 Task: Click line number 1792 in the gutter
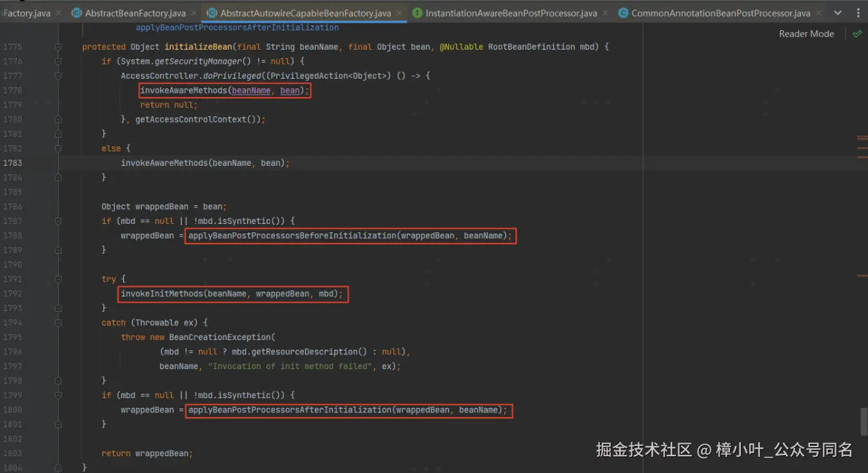coord(12,294)
